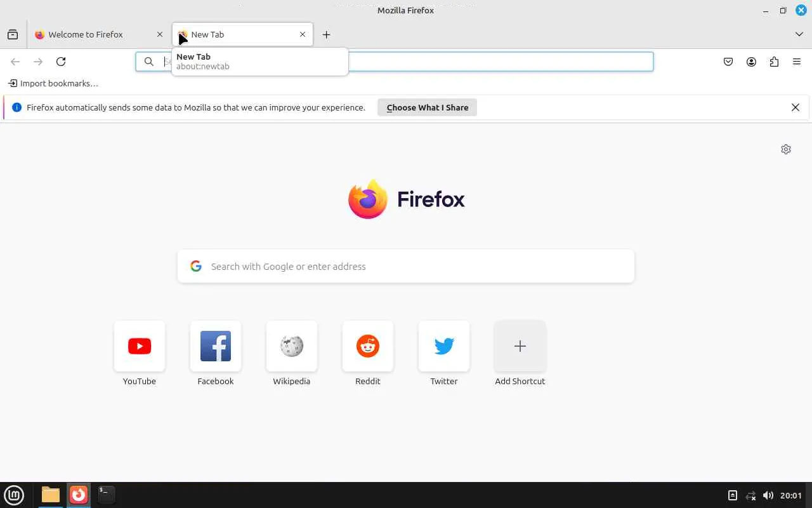Click Choose What I Share button
Image resolution: width=812 pixels, height=508 pixels.
(428, 107)
